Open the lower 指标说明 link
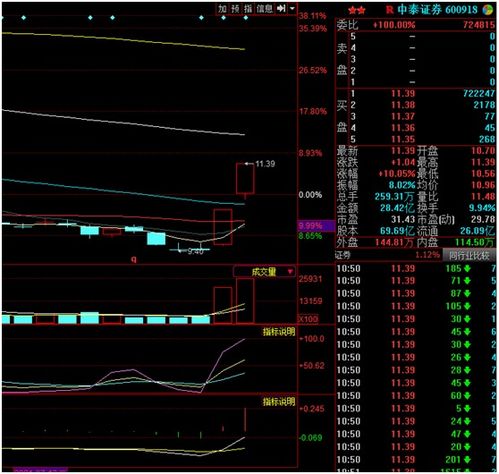Screen dimensions: 499x474 (279, 401)
